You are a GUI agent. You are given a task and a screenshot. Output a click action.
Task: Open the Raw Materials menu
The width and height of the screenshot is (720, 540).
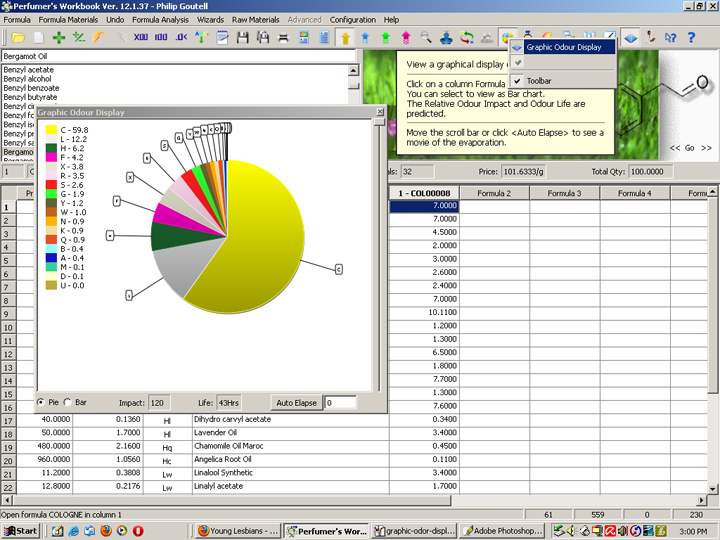[x=255, y=20]
